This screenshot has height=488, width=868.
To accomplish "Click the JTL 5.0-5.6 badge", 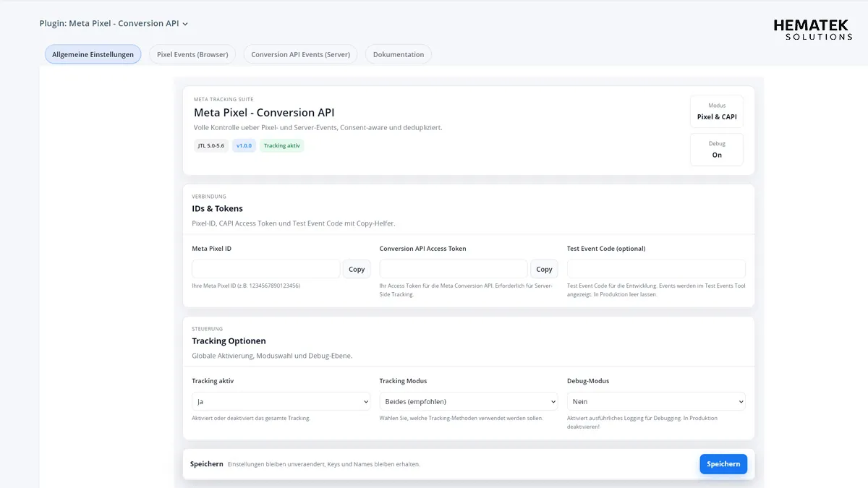I will pyautogui.click(x=211, y=145).
